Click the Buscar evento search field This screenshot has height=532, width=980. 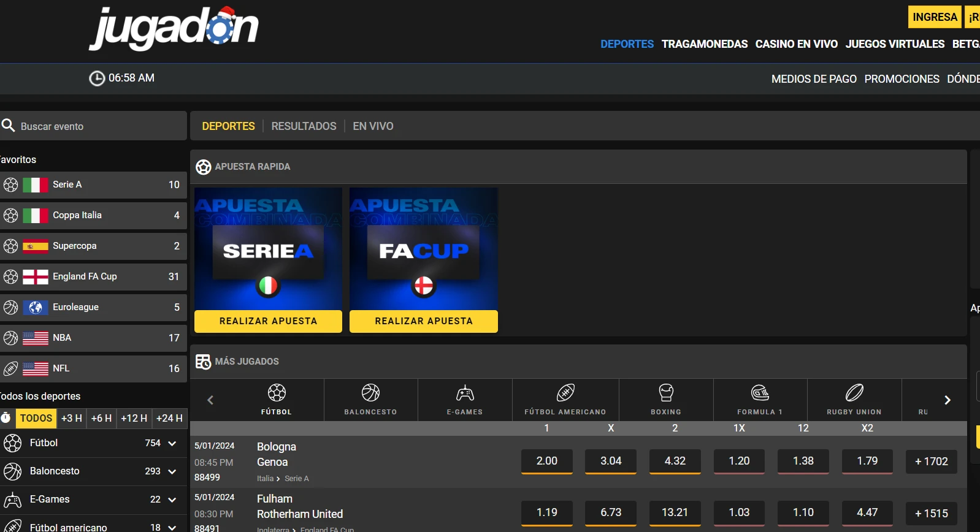pyautogui.click(x=93, y=126)
